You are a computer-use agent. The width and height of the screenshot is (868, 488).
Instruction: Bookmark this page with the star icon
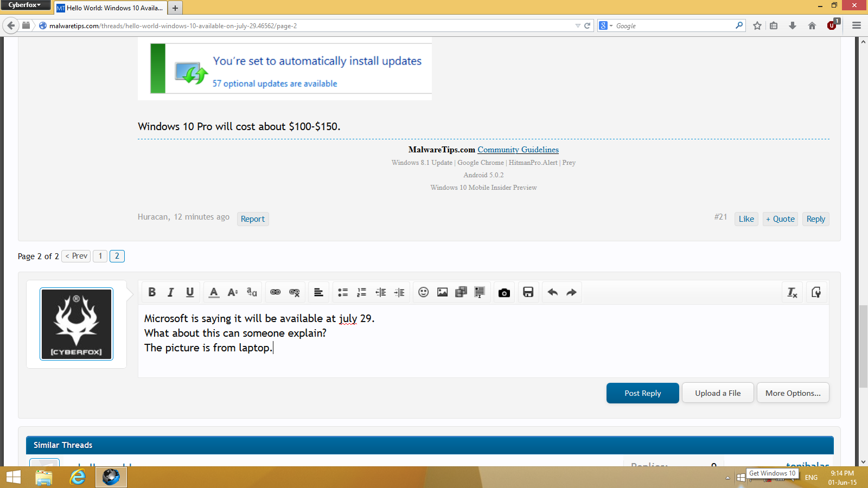point(757,26)
